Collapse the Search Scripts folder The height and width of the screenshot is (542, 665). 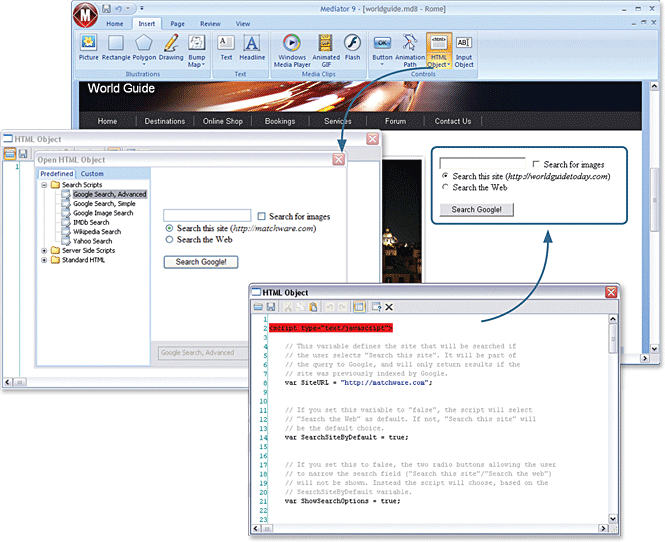44,185
